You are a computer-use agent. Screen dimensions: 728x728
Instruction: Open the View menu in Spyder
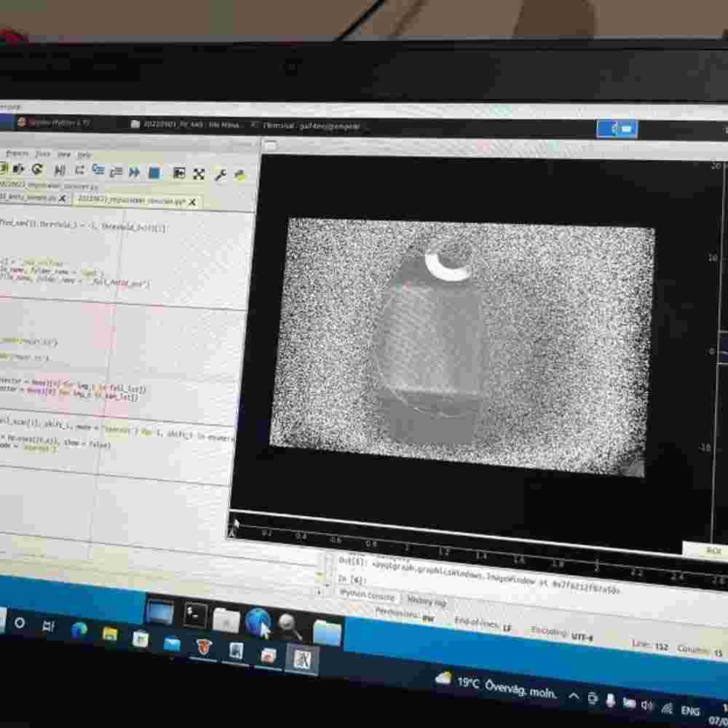(64, 154)
